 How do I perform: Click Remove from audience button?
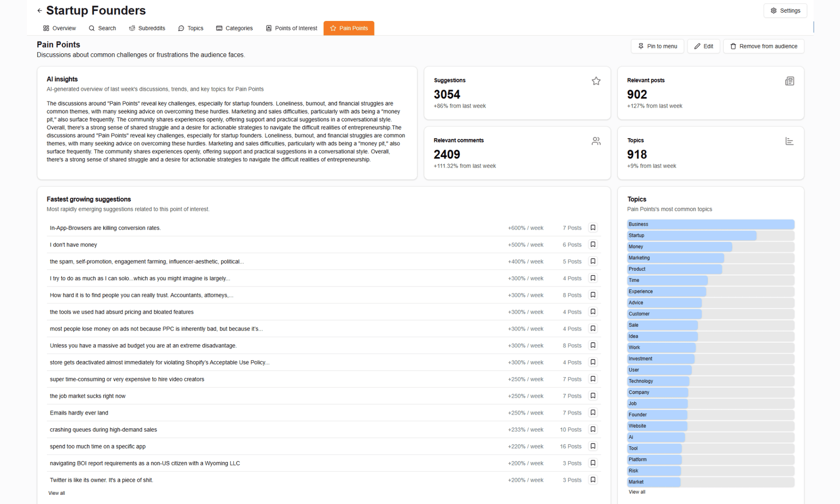pos(763,46)
